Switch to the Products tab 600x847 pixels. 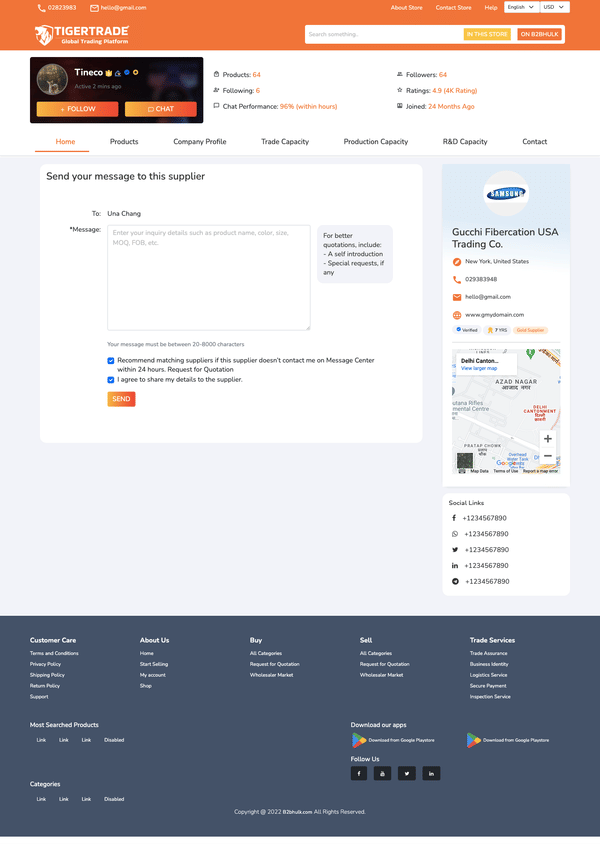tap(124, 142)
